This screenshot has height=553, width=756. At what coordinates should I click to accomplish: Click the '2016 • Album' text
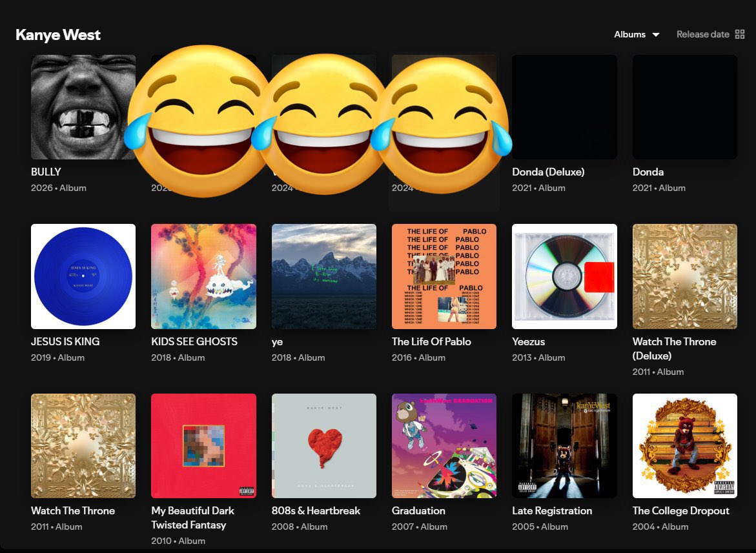418,357
